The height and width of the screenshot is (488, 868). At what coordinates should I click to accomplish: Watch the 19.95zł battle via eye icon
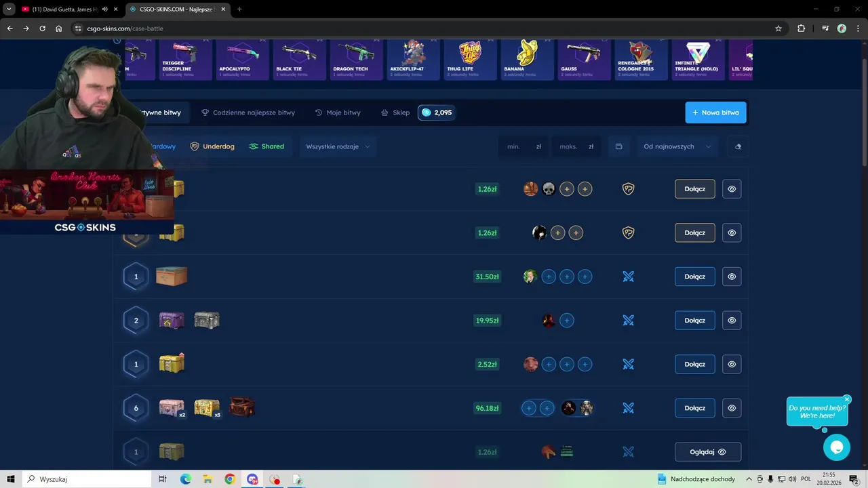(732, 321)
